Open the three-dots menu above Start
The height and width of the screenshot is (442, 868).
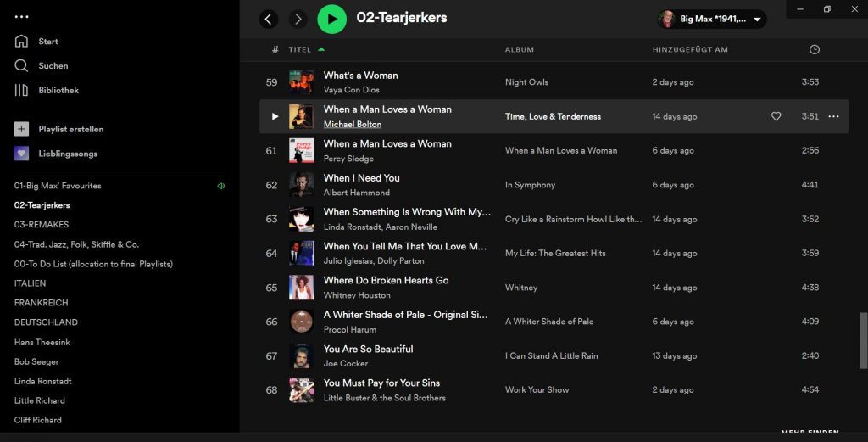pyautogui.click(x=22, y=17)
